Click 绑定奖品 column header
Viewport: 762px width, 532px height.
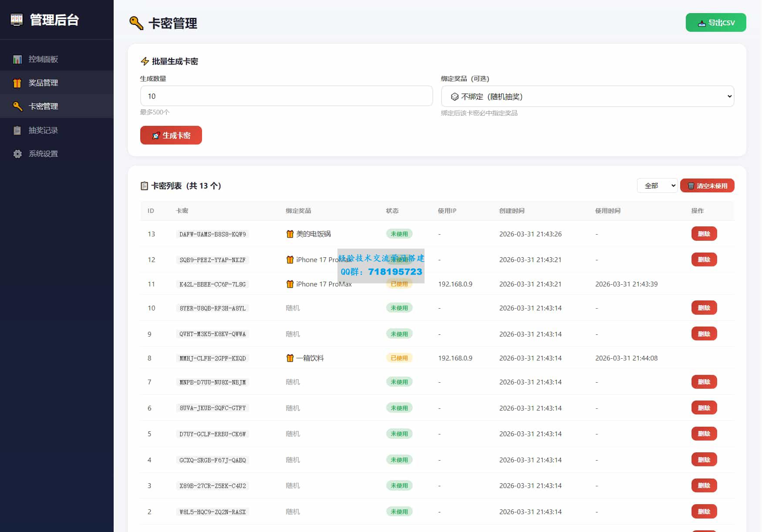coord(298,211)
